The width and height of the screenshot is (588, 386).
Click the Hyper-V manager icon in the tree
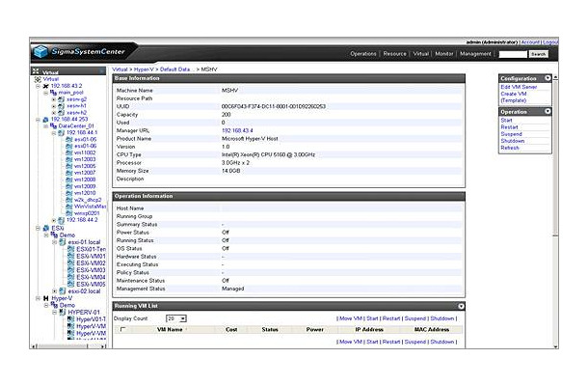tap(45, 298)
